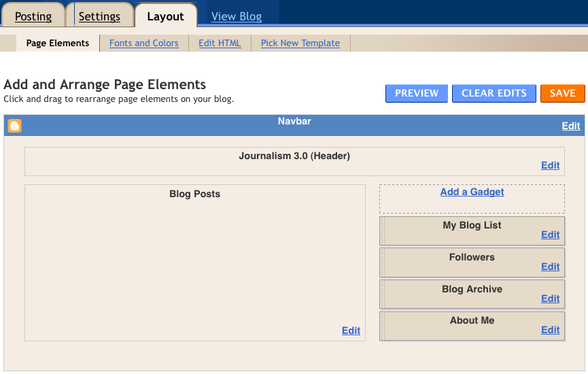Open the Posting tab
Screen dimensions: 588x374
coord(33,16)
